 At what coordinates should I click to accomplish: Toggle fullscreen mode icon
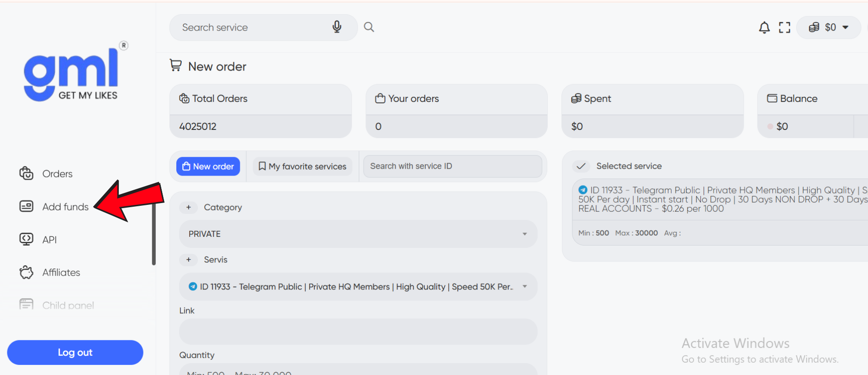(785, 27)
